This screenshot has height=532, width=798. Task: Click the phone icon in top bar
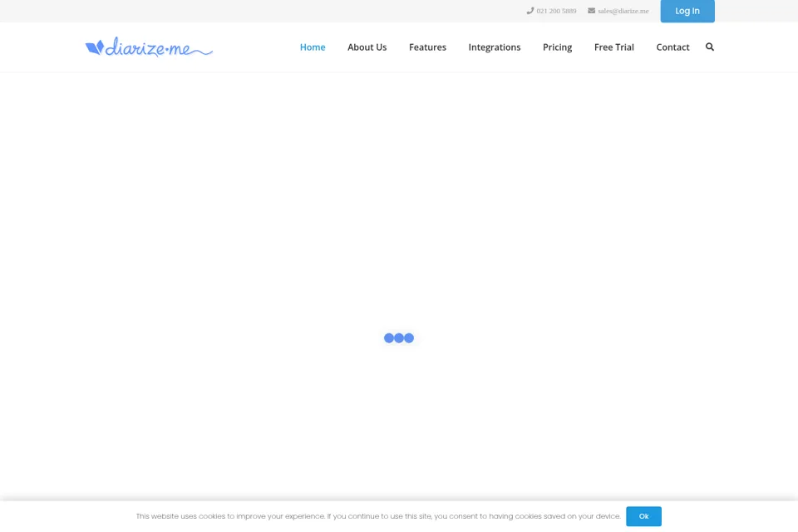530,11
